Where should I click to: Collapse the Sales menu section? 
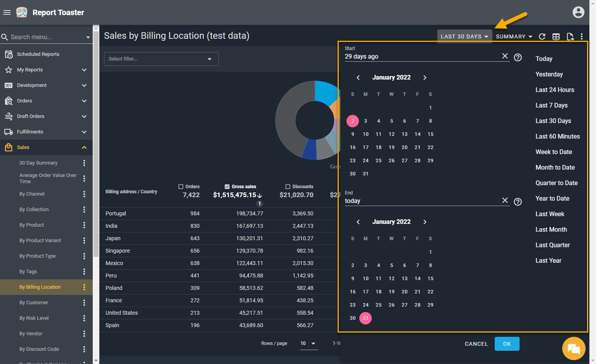84,147
